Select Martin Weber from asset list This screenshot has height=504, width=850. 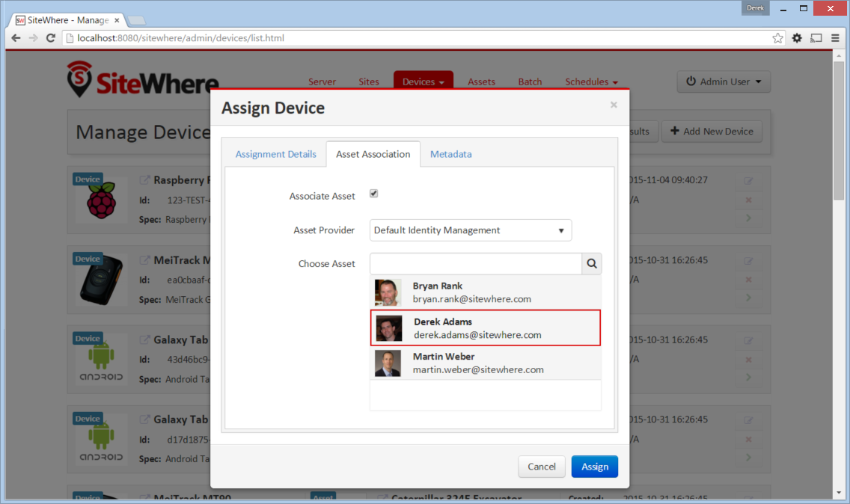click(485, 363)
